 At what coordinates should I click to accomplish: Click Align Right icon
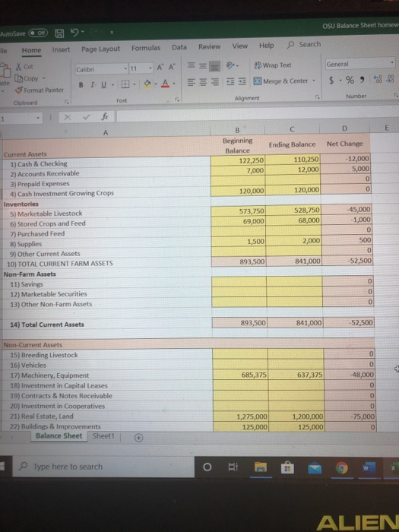coord(214,82)
